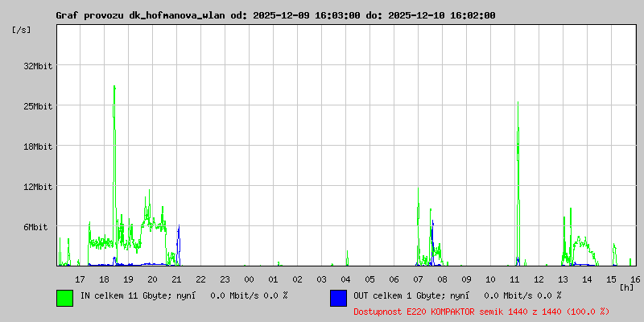Click the hour label '13' on x-axis
This screenshot has width=644, height=322.
coord(563,279)
